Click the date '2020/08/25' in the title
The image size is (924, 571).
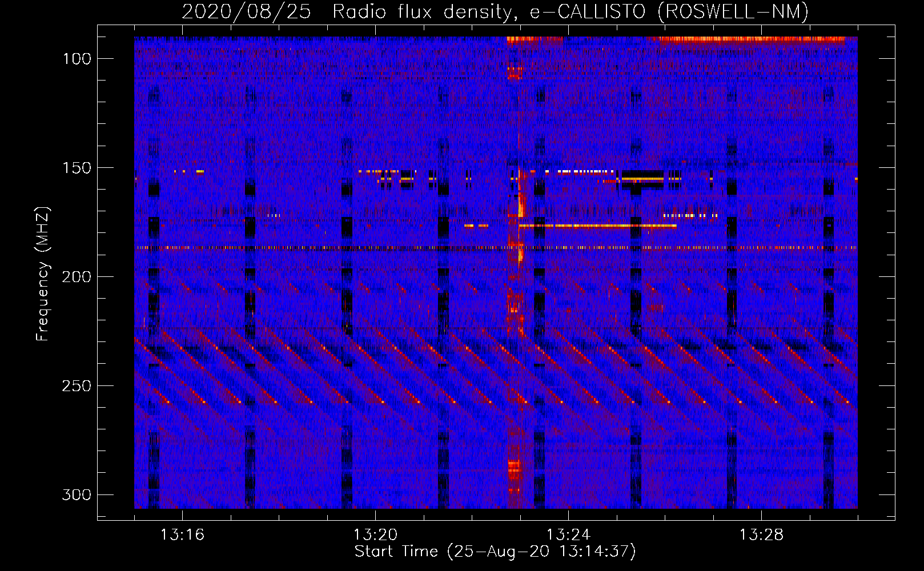[x=247, y=11]
